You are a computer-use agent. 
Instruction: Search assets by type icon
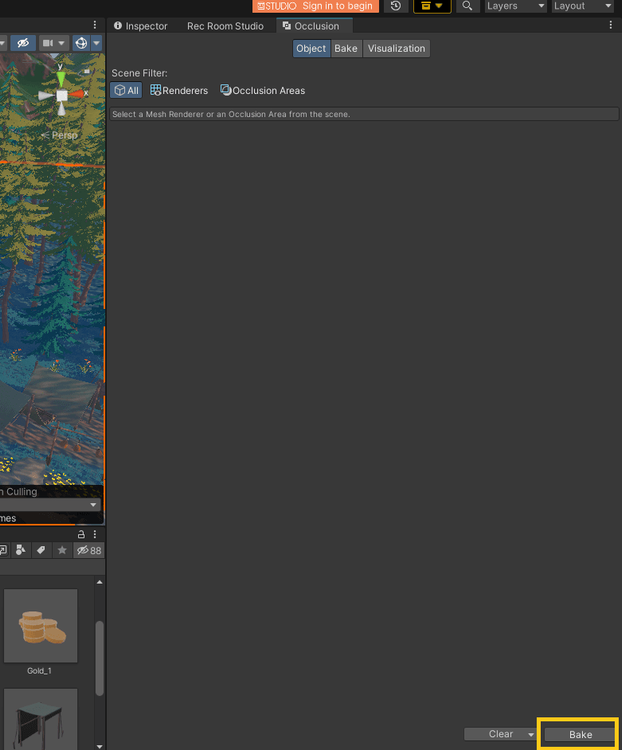pos(20,550)
